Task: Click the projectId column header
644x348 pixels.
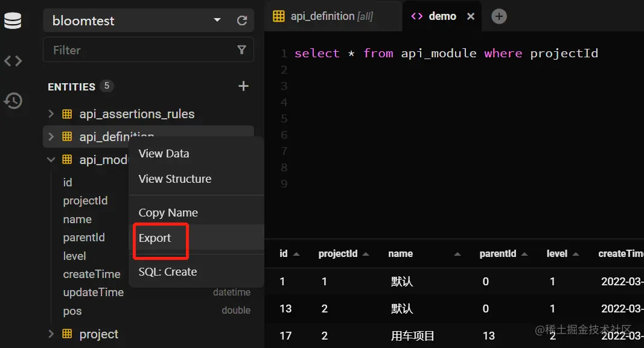Action: pyautogui.click(x=338, y=254)
